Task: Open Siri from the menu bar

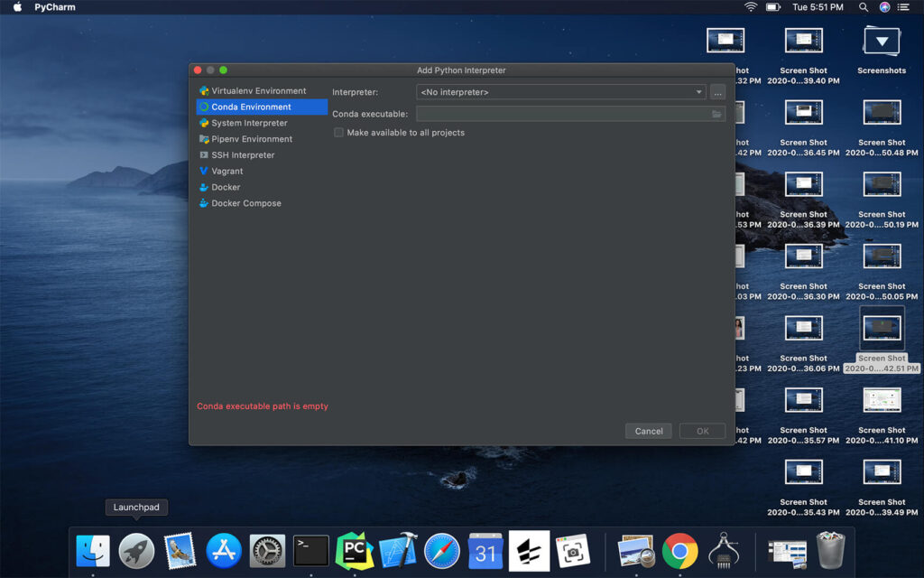Action: (x=884, y=7)
